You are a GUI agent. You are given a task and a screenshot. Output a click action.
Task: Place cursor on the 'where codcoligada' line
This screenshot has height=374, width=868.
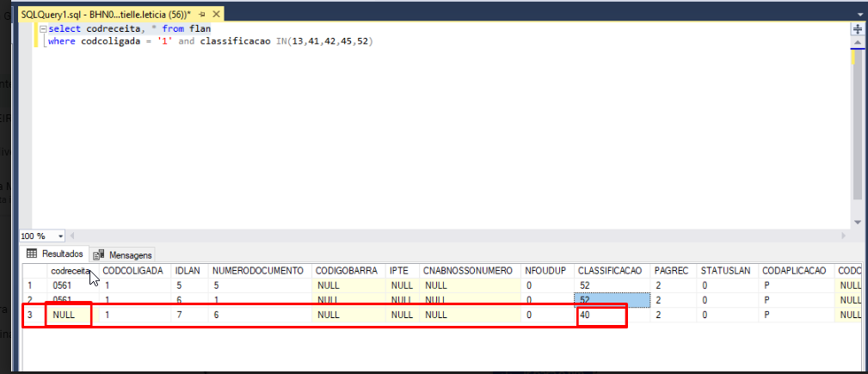[x=211, y=41]
